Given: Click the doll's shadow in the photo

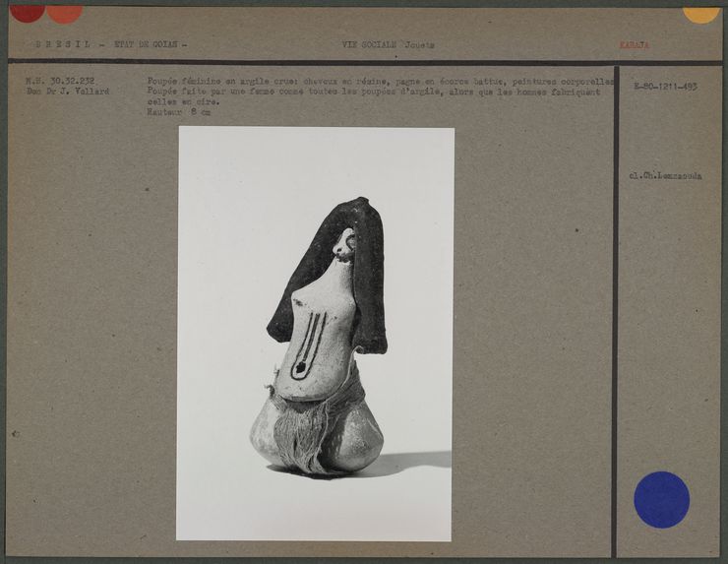Looking at the screenshot, I should (x=413, y=463).
